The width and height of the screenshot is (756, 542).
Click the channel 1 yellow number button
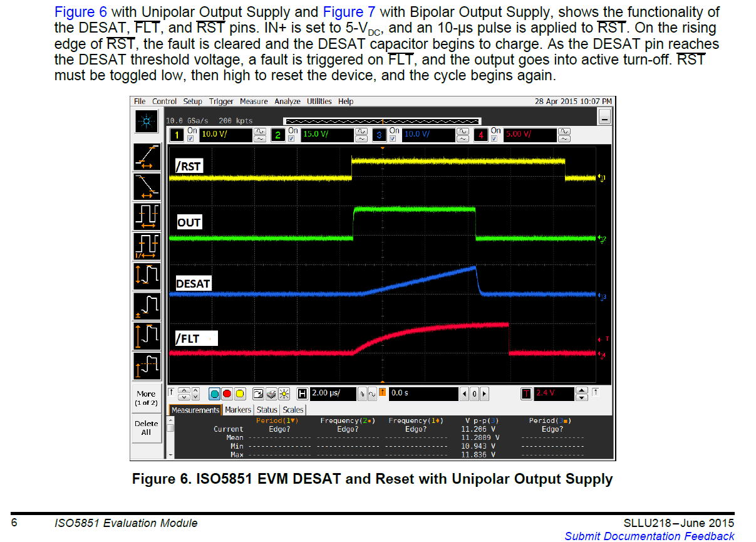click(177, 135)
